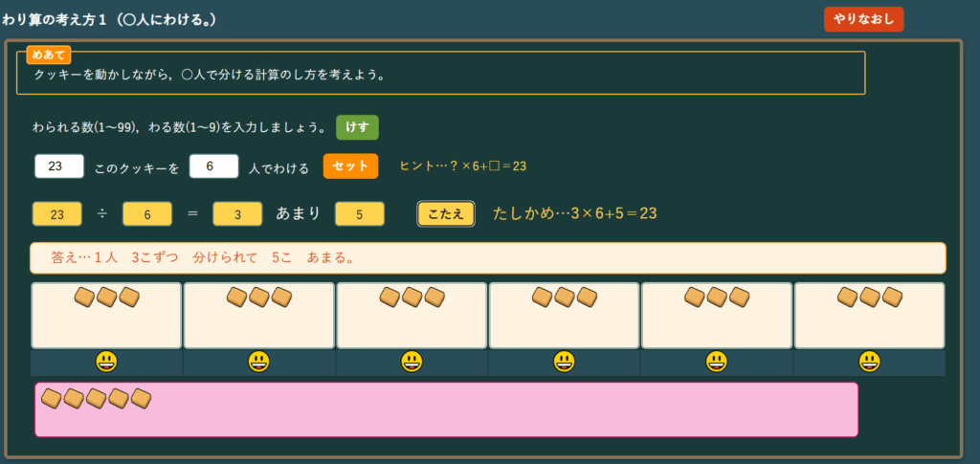Click the middle cookie in the first person's box
The image size is (980, 464).
[106, 298]
